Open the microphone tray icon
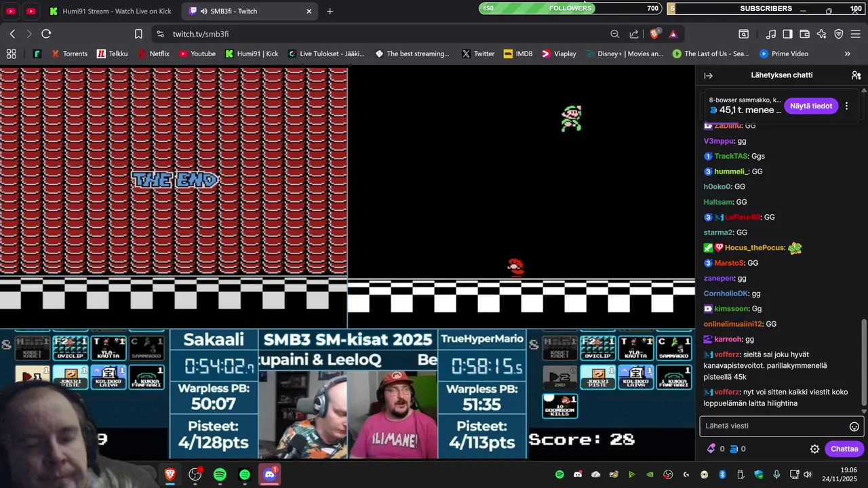868x488 pixels. click(776, 474)
